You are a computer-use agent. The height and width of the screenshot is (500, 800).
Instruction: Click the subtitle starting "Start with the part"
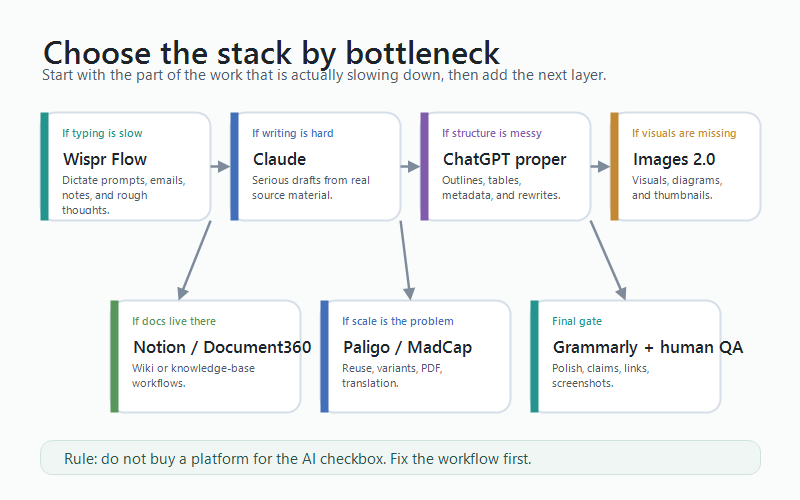pyautogui.click(x=324, y=76)
